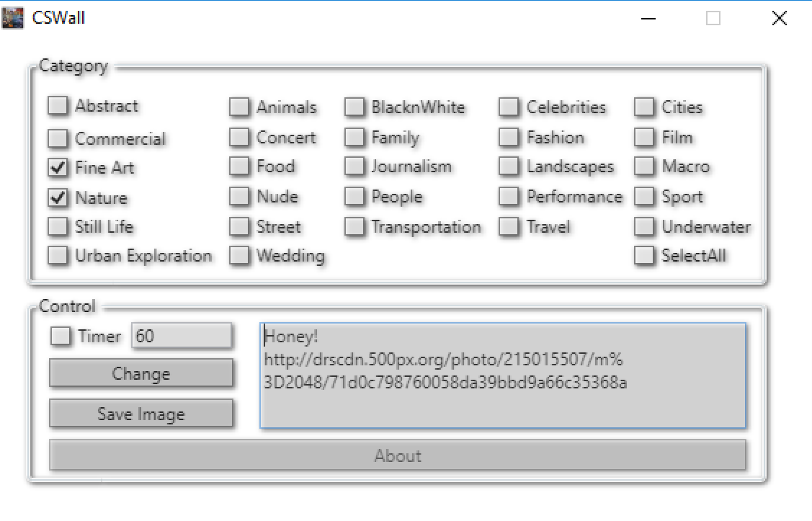This screenshot has height=521, width=812.
Task: Open the About dialog button
Action: (x=398, y=455)
